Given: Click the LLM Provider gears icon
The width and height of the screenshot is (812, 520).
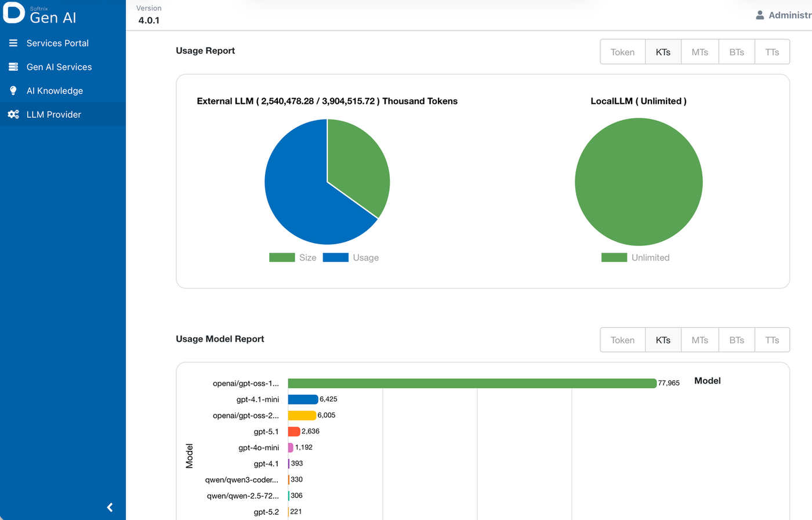Looking at the screenshot, I should tap(13, 114).
